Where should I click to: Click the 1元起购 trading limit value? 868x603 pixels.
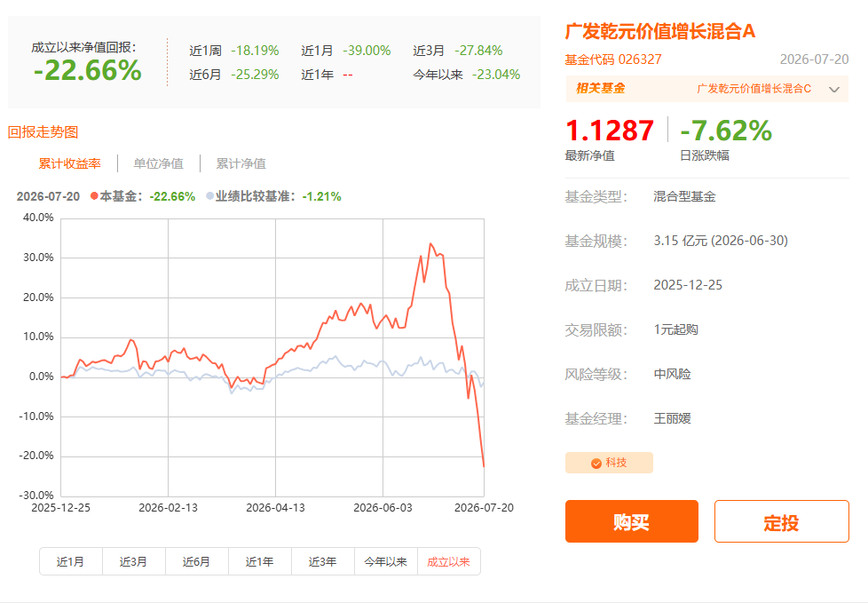pyautogui.click(x=676, y=329)
